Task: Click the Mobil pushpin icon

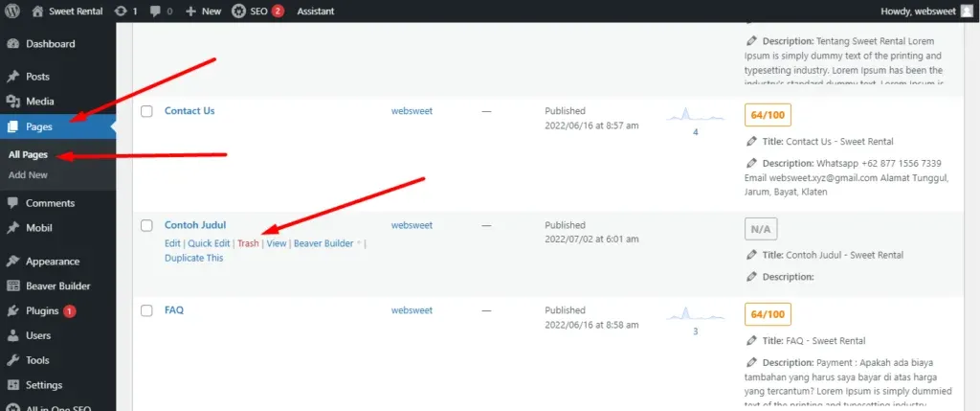Action: 12,228
